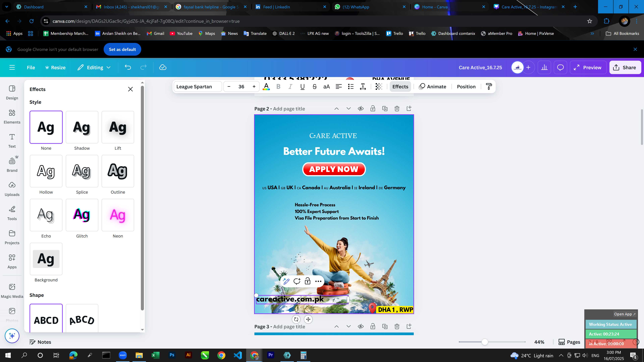Screen dimensions: 644x362
Task: Open the Projects panel
Action: point(12,237)
